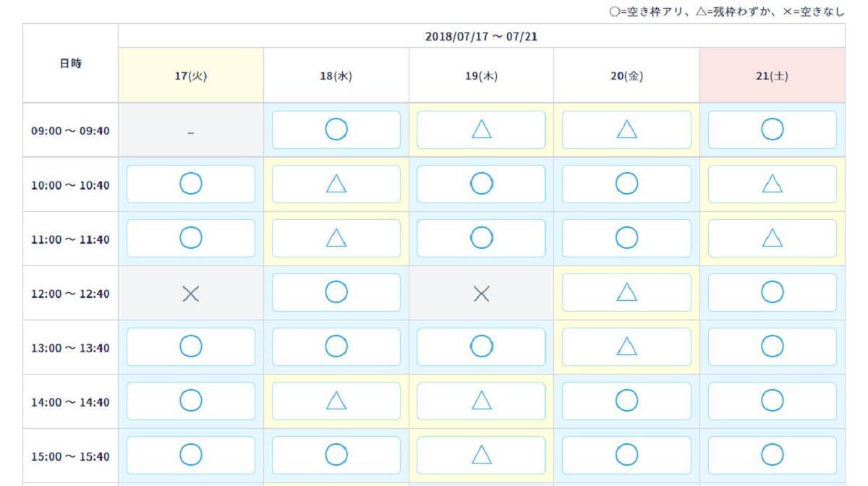Choose triangle slot Friday 20 at 13:00
Screen dimensions: 868x486
click(x=626, y=346)
